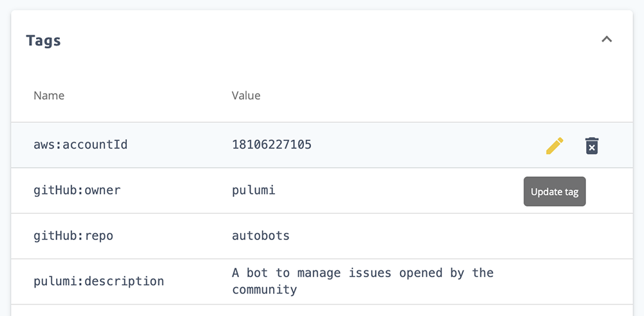Select the pulumi:description tag name
The image size is (644, 316).
click(99, 281)
